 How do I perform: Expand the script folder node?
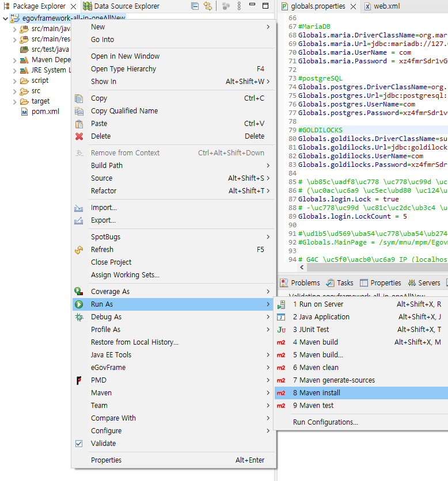point(14,81)
